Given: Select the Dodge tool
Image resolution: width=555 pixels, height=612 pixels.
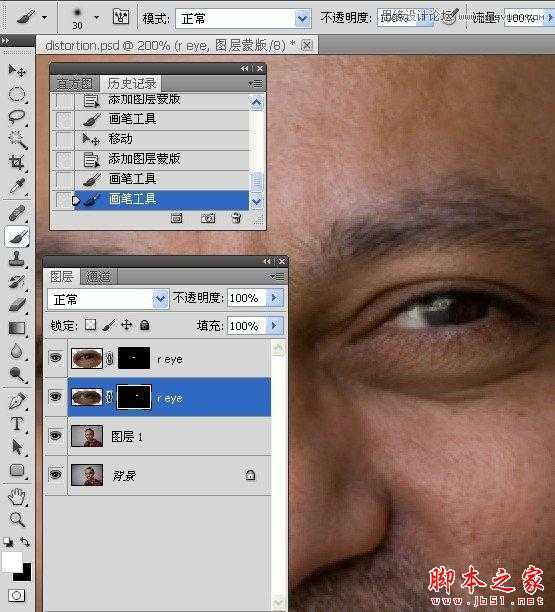Looking at the screenshot, I should point(17,374).
